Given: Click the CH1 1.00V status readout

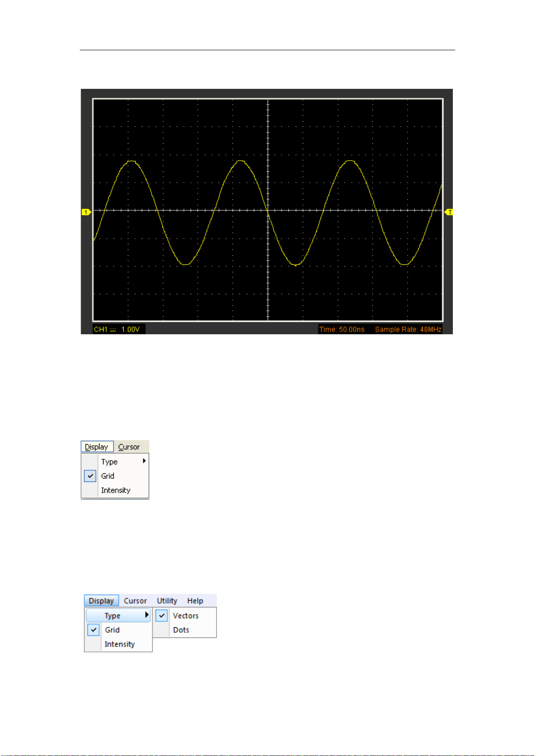Looking at the screenshot, I should click(119, 329).
